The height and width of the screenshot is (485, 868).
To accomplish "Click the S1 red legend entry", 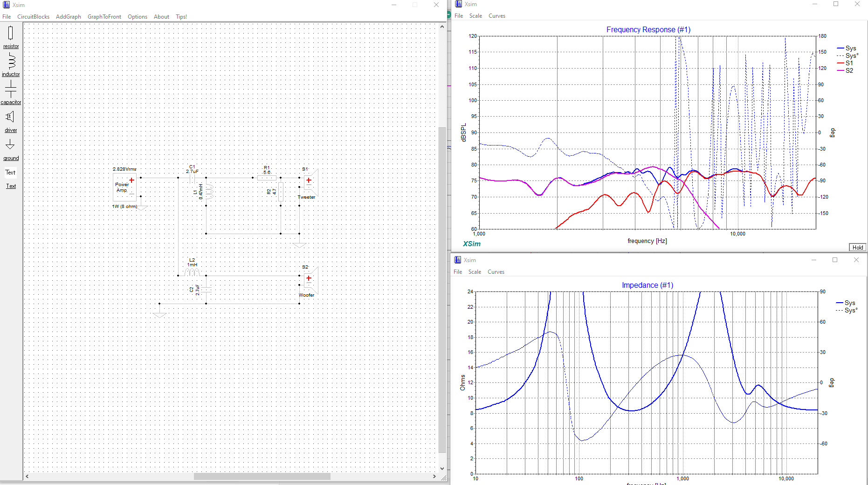I will pos(845,63).
